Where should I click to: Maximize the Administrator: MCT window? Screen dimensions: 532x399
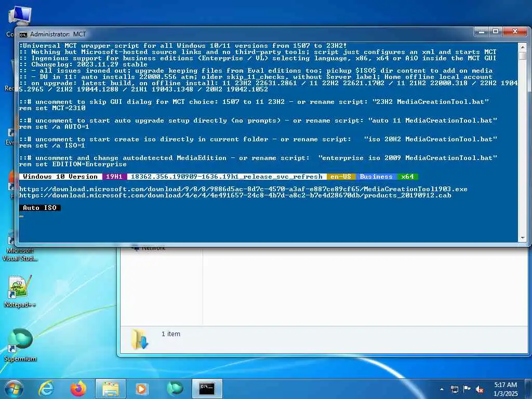(x=495, y=31)
